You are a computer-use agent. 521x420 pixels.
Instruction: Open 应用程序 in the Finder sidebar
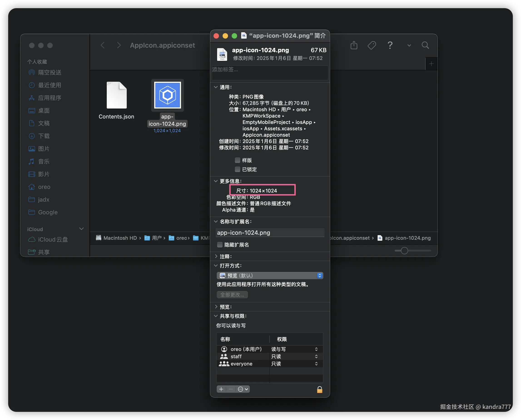coord(49,98)
